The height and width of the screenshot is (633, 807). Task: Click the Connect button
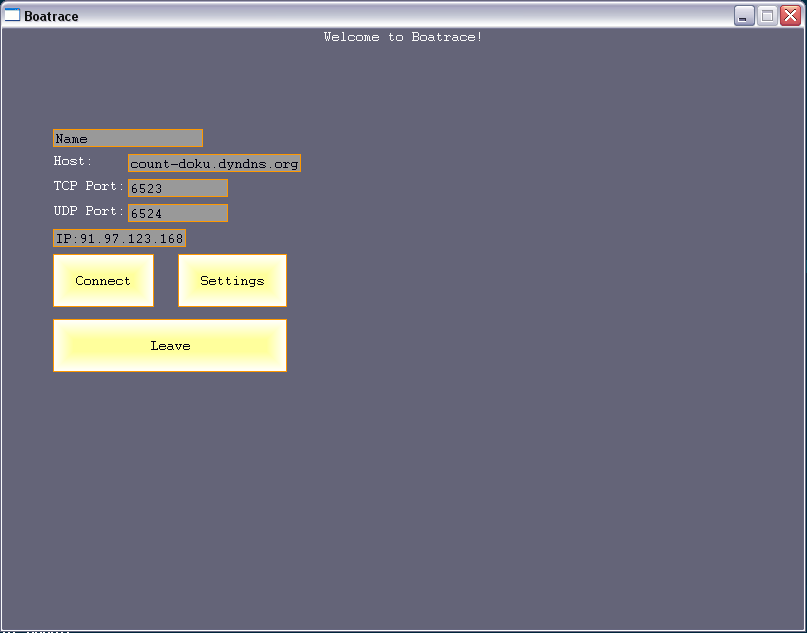[x=103, y=281]
